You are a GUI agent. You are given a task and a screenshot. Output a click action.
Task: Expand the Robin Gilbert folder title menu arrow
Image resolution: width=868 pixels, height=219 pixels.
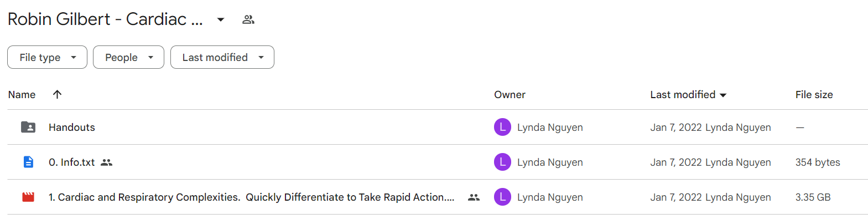[x=221, y=19]
